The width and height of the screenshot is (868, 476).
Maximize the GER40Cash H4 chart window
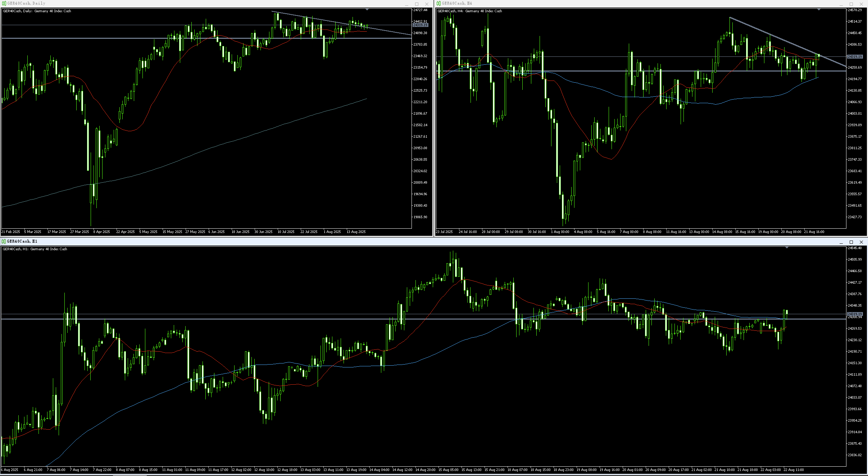click(x=851, y=4)
